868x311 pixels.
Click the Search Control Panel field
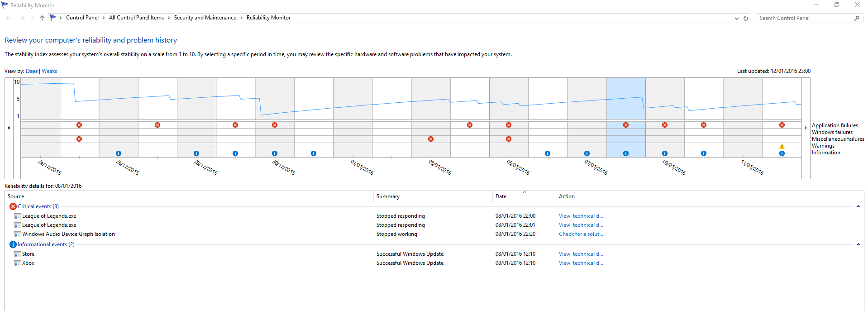[803, 18]
